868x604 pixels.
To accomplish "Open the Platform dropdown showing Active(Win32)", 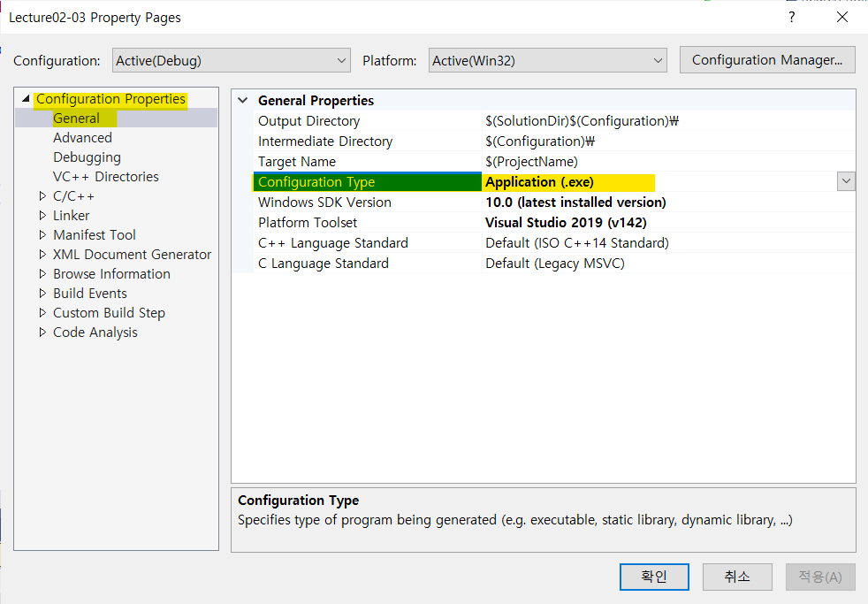I will [x=547, y=60].
